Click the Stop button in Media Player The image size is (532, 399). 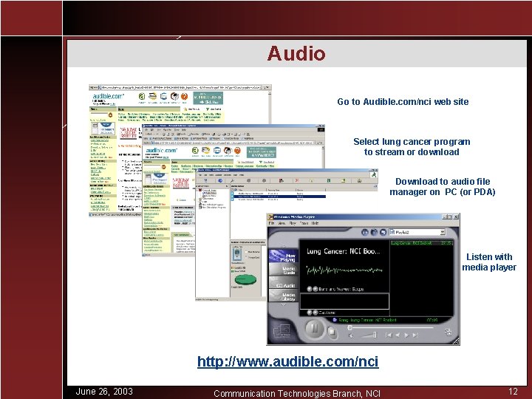point(332,332)
